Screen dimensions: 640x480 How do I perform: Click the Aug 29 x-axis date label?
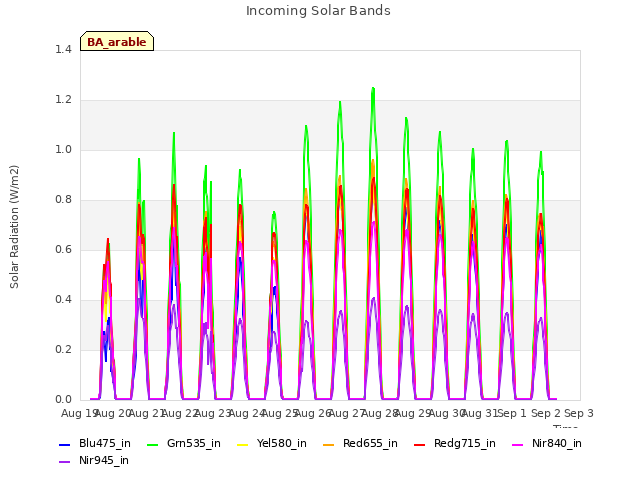[x=413, y=413]
